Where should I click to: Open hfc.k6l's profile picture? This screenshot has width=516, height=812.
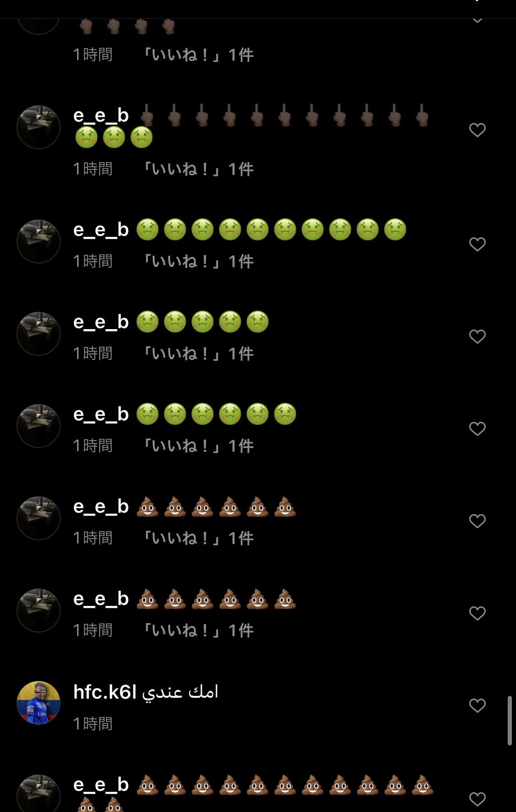39,703
